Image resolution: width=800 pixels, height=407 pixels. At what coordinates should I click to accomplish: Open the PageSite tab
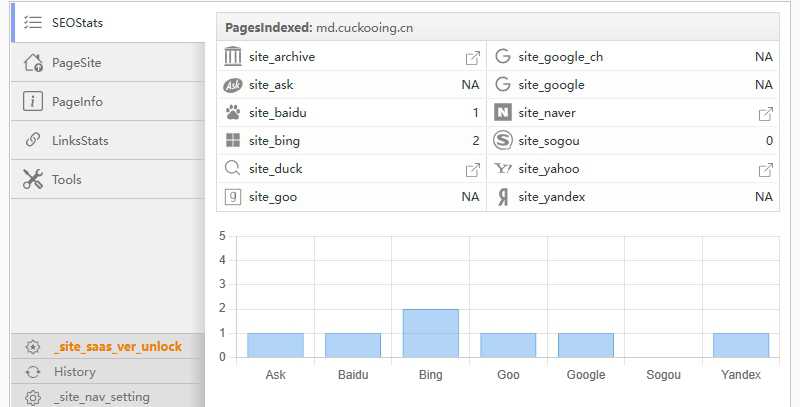click(x=76, y=63)
